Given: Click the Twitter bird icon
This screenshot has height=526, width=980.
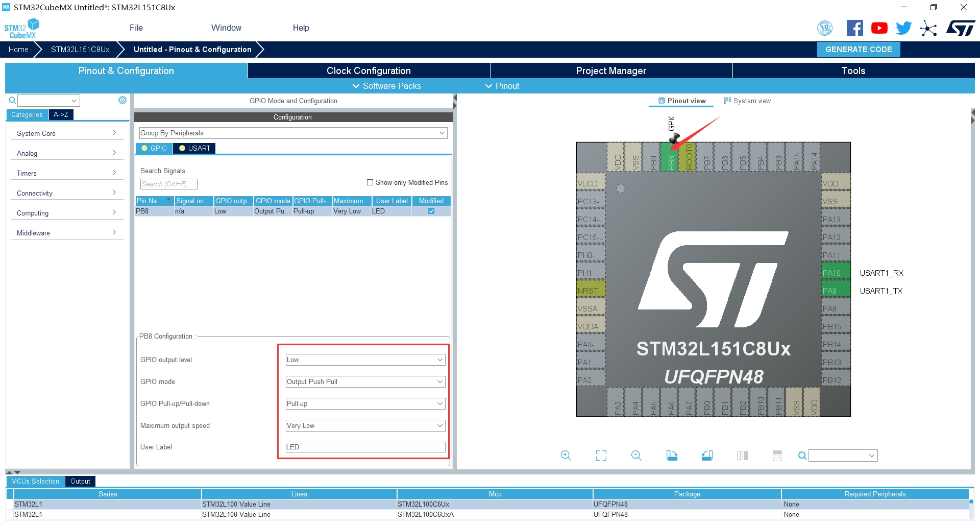Looking at the screenshot, I should click(x=903, y=28).
